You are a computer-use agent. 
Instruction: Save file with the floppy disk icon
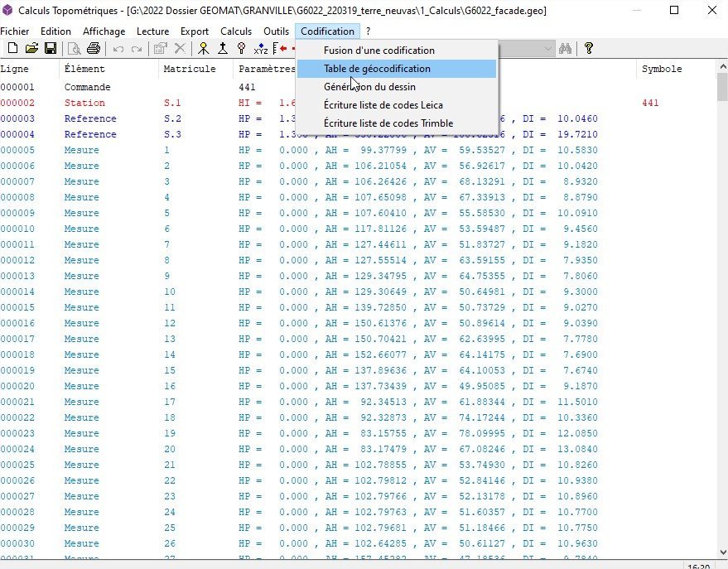[51, 48]
